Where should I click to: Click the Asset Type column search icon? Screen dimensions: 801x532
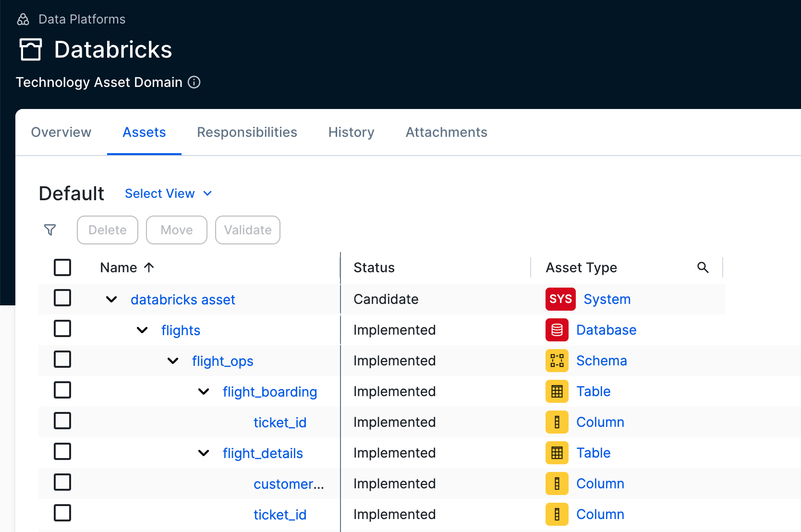[703, 267]
